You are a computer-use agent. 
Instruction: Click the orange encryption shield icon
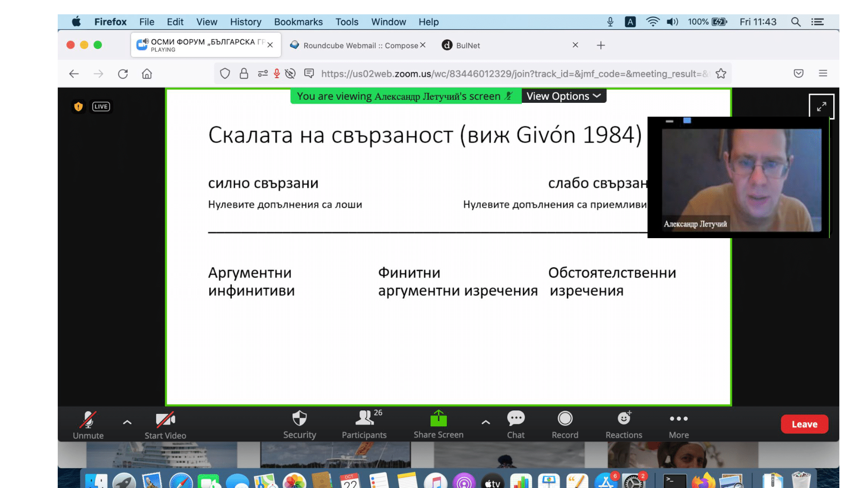tap(79, 107)
